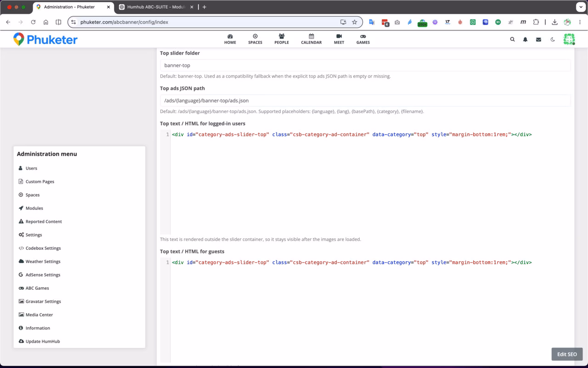Go to the browser home page
The height and width of the screenshot is (368, 588).
pos(46,22)
